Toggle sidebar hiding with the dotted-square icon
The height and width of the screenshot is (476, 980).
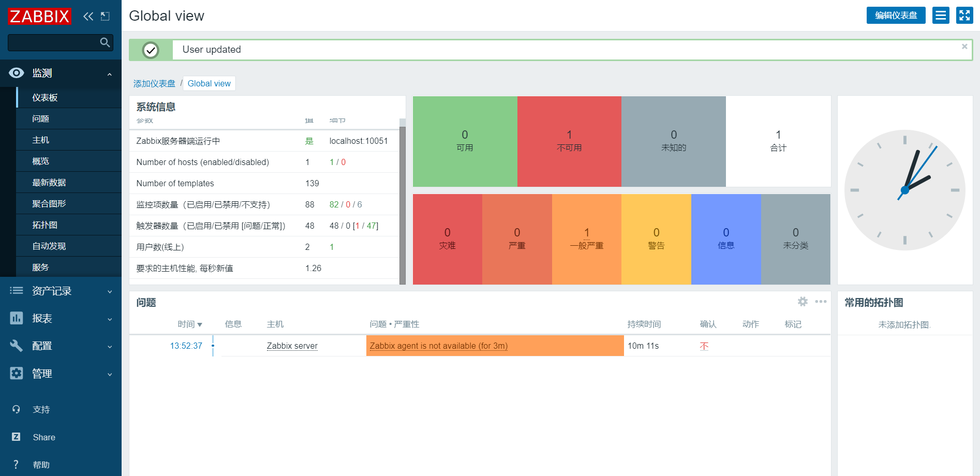pos(105,16)
